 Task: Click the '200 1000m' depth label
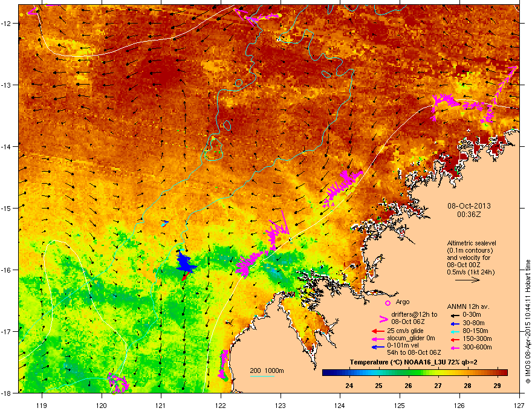tap(267, 371)
